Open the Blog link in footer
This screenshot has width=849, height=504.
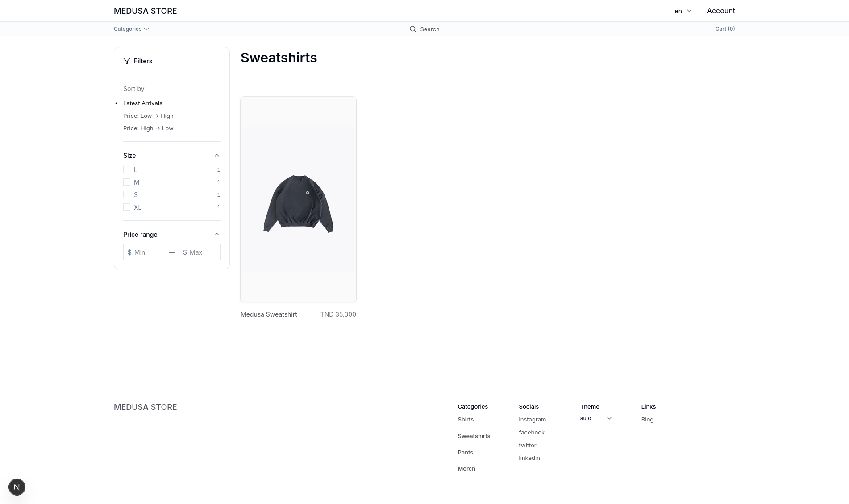pyautogui.click(x=647, y=420)
